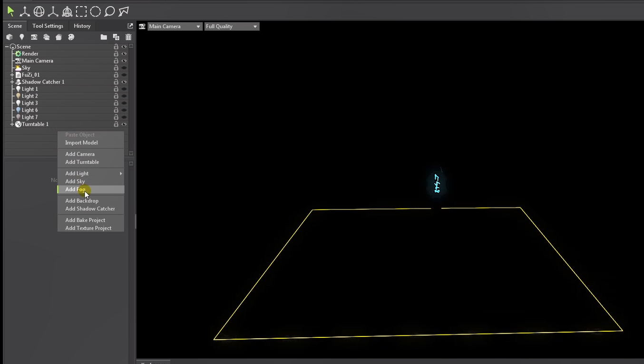Open the Full Quality dropdown
Screen dimensions: 644x364
pyautogui.click(x=232, y=27)
